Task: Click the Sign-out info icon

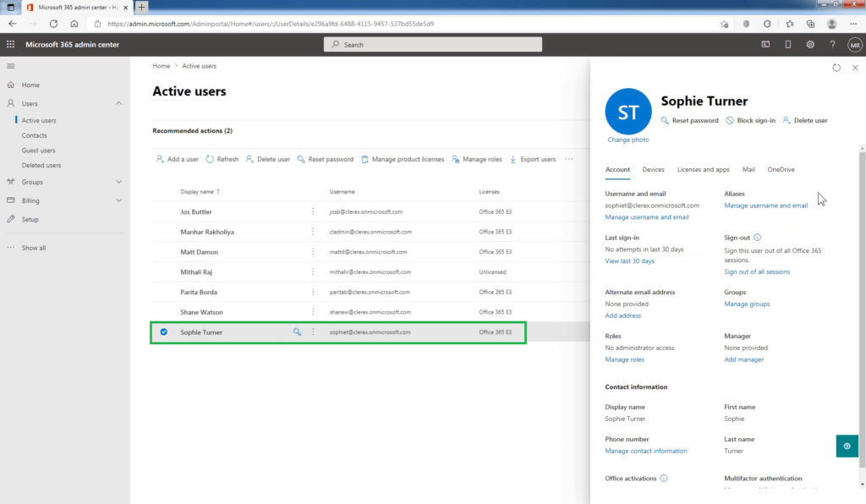Action: point(757,238)
